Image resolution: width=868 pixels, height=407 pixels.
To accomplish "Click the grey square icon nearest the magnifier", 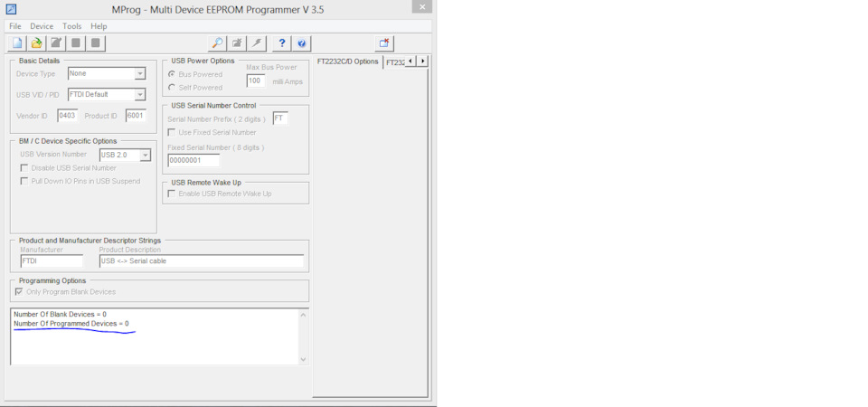I will point(96,43).
